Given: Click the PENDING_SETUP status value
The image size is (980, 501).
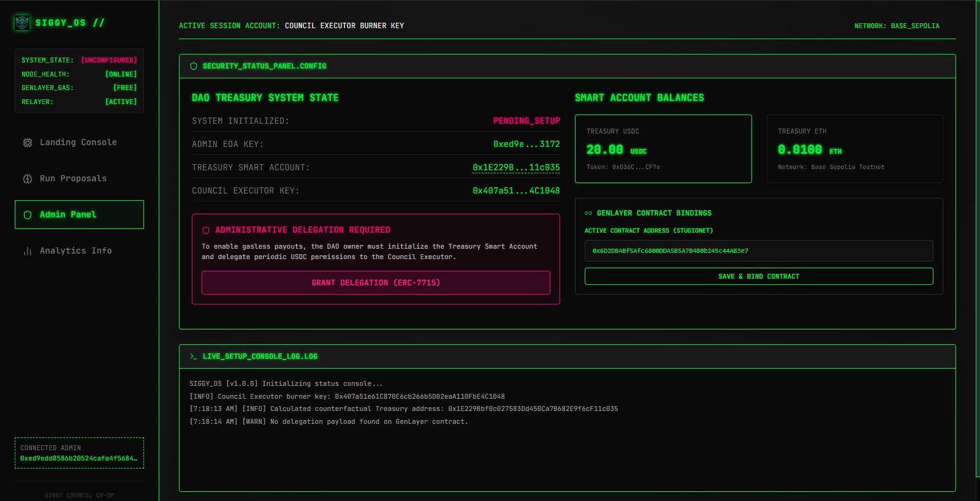Looking at the screenshot, I should (526, 121).
